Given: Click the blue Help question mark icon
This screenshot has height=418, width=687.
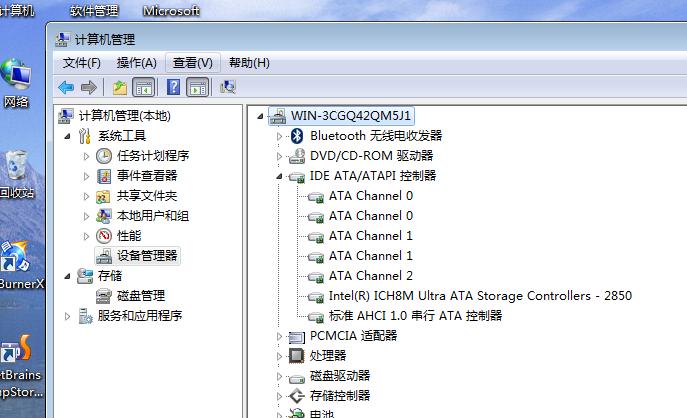Looking at the screenshot, I should 173,87.
